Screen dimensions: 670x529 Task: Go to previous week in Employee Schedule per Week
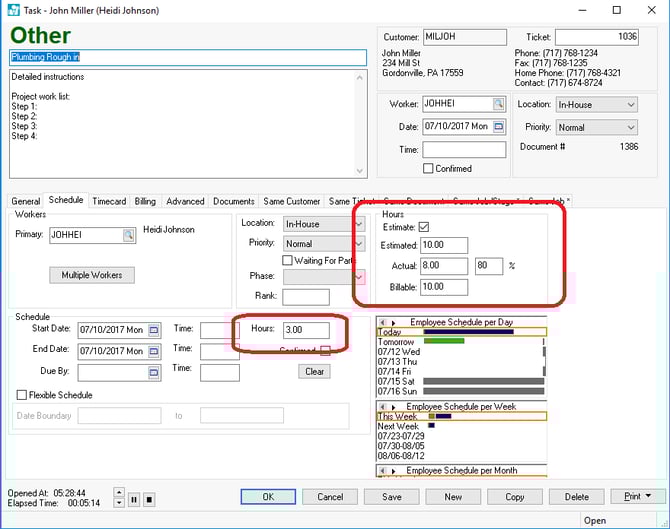382,407
